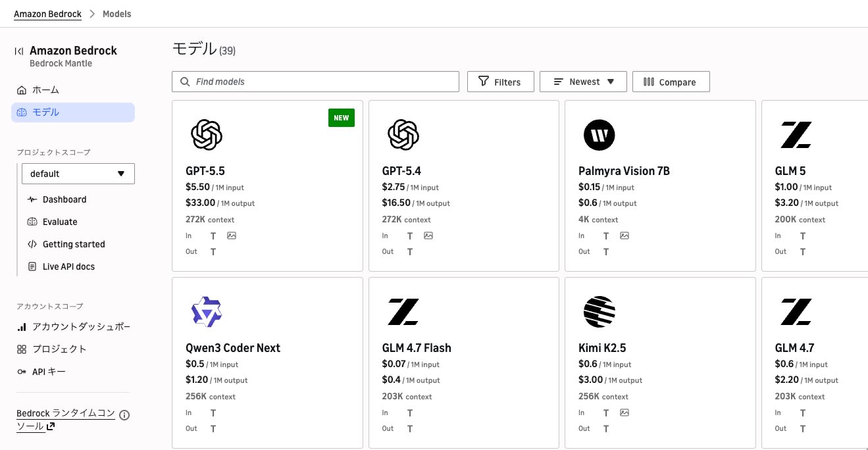Click the Compare button
Viewport: 868px width, 450px height.
tap(671, 82)
